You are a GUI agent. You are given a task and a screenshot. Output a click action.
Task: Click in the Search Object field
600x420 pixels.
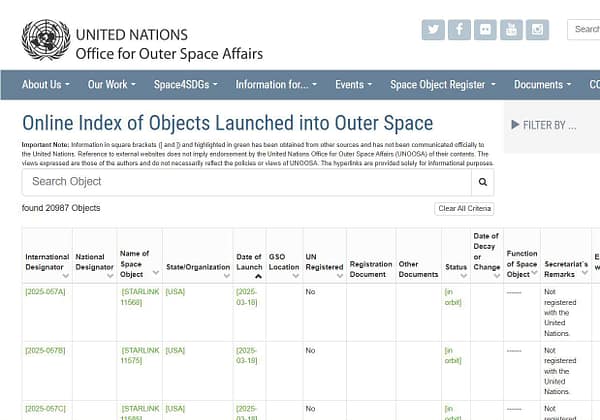click(x=245, y=182)
